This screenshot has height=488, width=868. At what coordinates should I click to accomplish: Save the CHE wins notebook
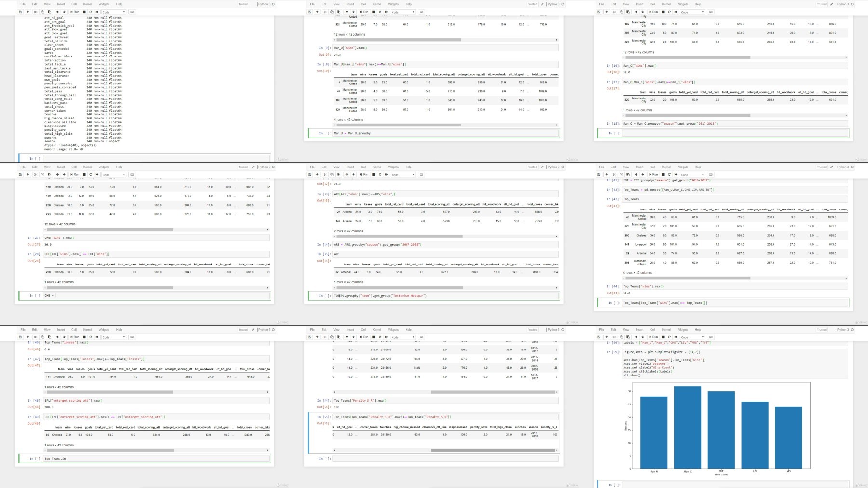tap(20, 174)
